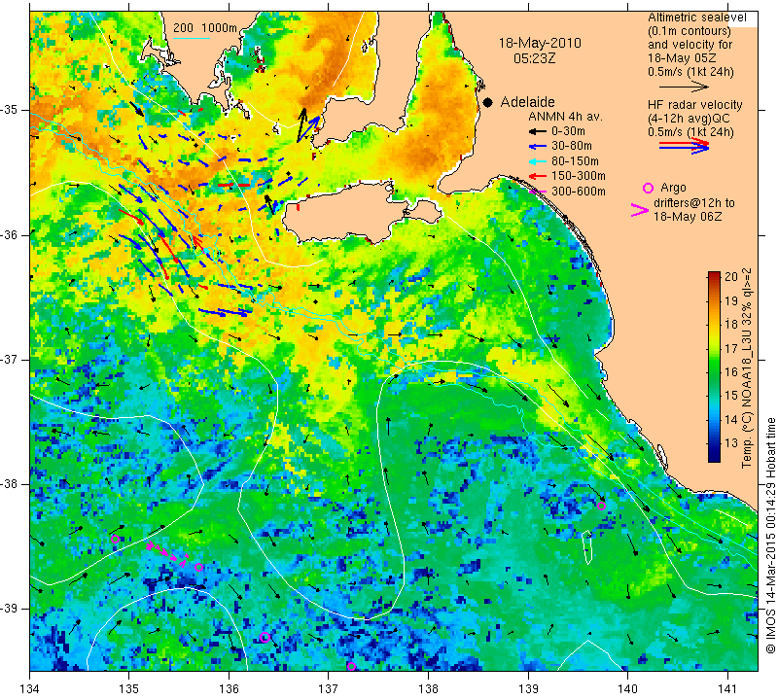778x700 pixels.
Task: Click the magenta drifters legend chevron
Action: (639, 210)
